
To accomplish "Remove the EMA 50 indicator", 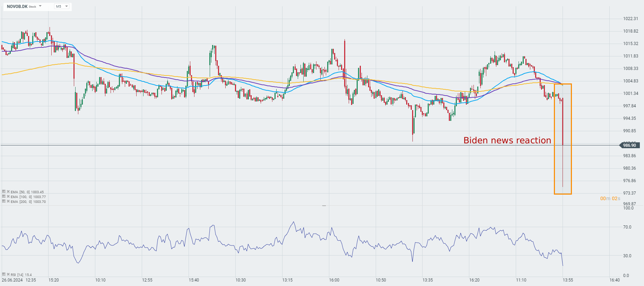I will [x=8, y=191].
